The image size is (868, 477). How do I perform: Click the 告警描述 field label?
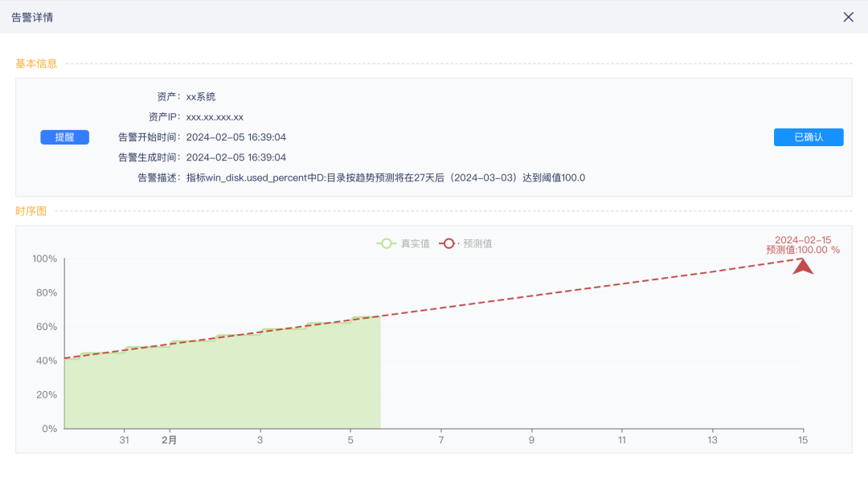(x=159, y=177)
